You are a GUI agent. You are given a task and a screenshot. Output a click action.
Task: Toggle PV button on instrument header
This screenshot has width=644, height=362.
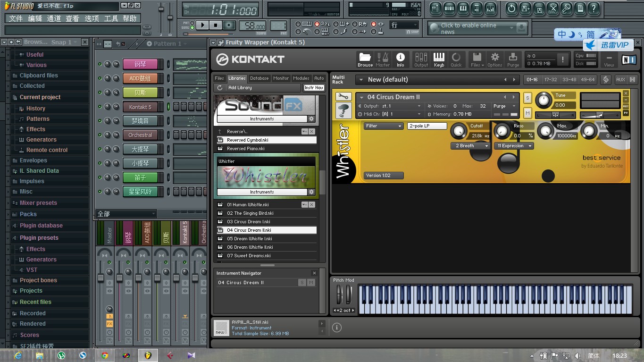point(626,113)
